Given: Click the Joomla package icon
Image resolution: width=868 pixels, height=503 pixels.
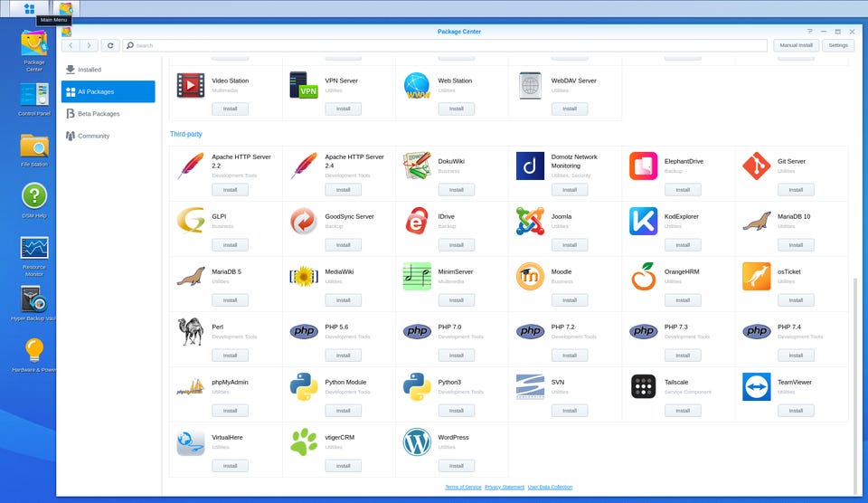Looking at the screenshot, I should click(x=531, y=221).
